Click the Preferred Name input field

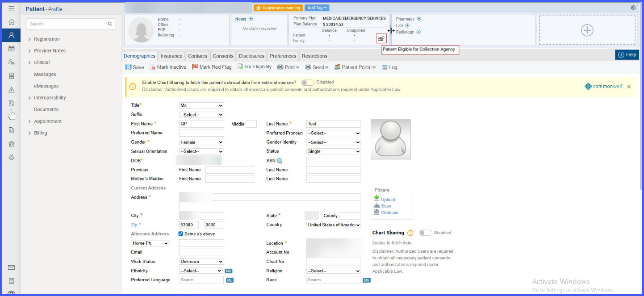click(x=201, y=133)
